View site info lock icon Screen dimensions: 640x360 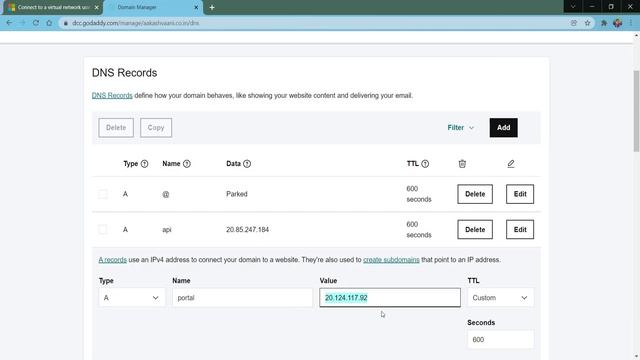65,23
